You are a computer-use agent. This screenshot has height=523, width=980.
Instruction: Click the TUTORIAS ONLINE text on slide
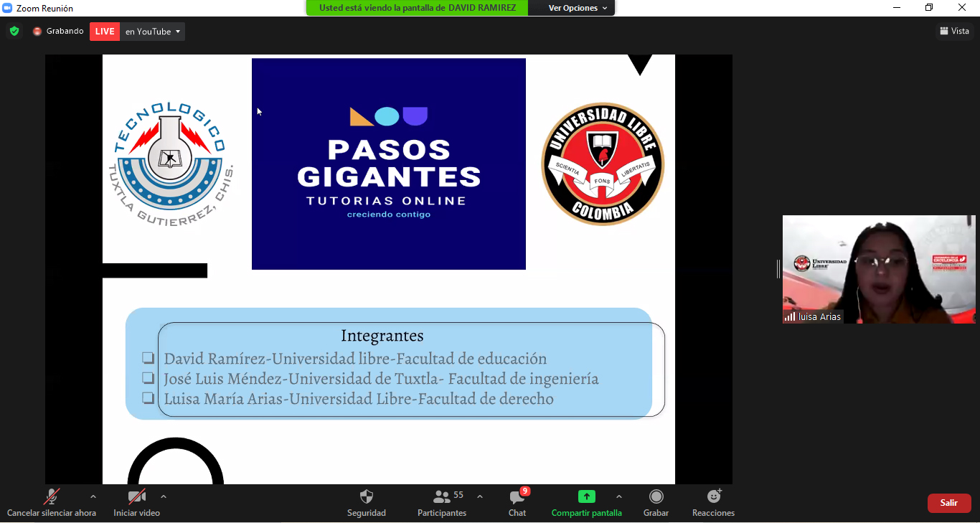387,201
